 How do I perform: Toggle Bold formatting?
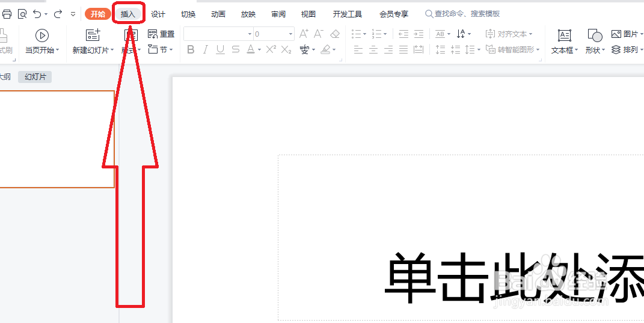[x=191, y=50]
